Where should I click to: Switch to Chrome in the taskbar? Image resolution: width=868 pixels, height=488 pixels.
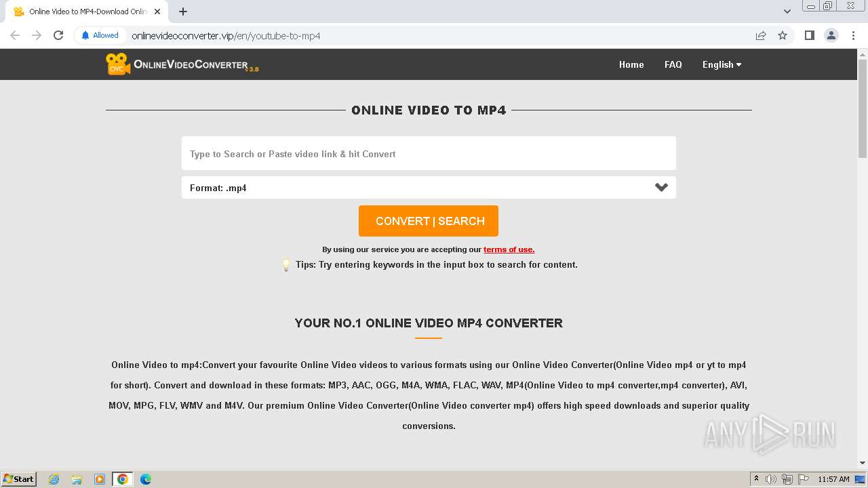[x=123, y=479]
